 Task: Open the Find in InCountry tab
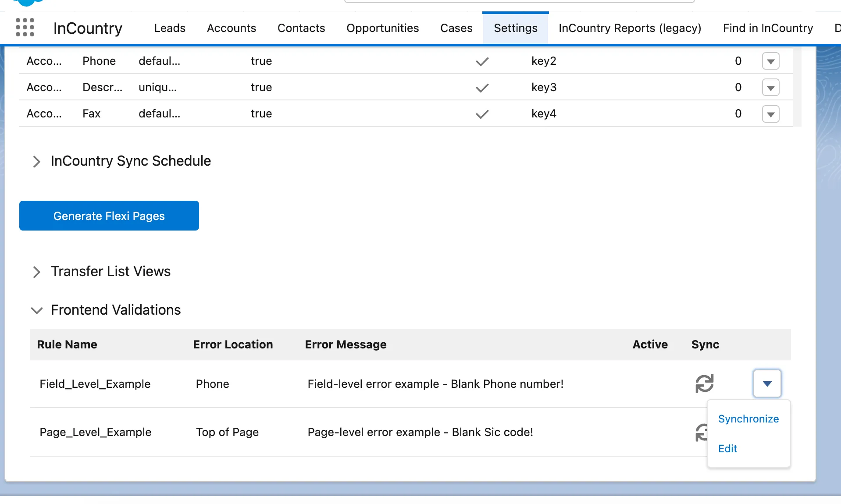[768, 28]
